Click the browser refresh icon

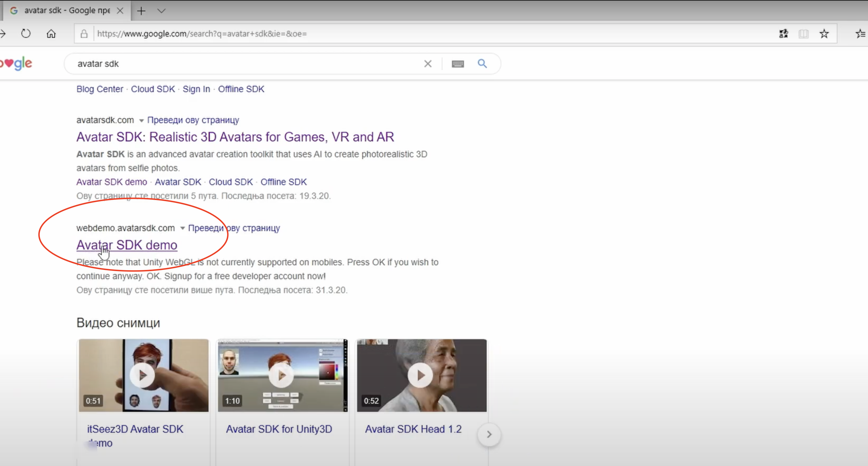[26, 34]
